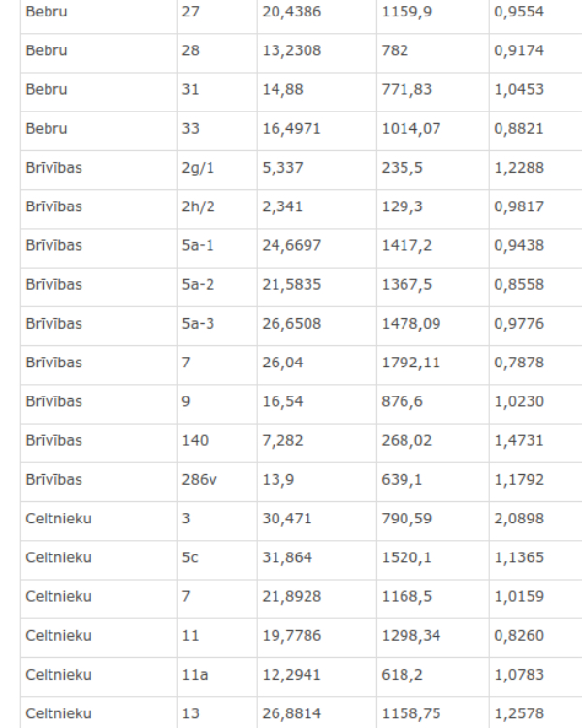582x728 pixels.
Task: Click the cell containing 1298,34
Action: coord(433,636)
